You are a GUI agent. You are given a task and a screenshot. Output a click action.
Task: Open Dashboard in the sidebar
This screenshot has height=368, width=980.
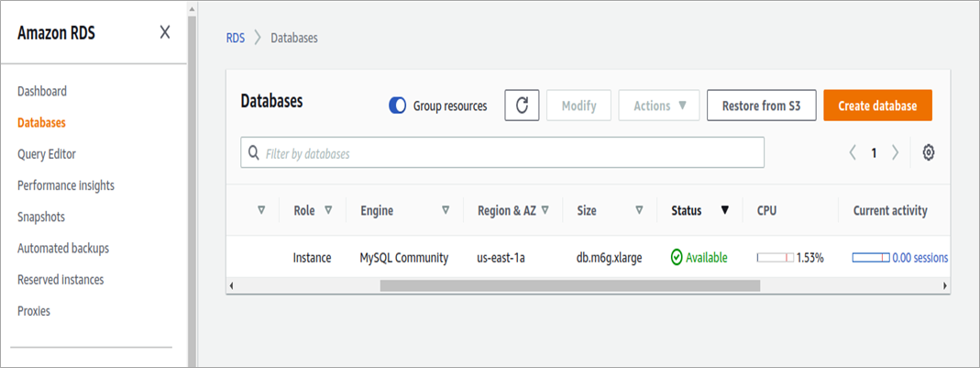click(x=42, y=92)
